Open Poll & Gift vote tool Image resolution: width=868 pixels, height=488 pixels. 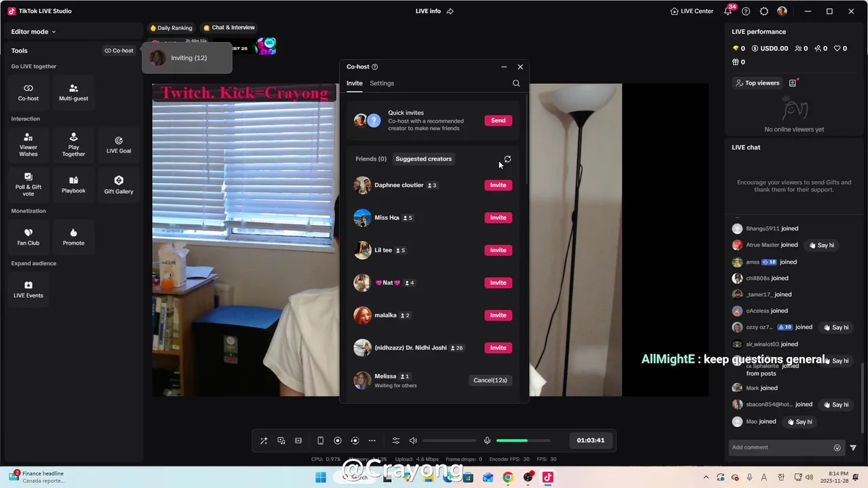click(28, 184)
